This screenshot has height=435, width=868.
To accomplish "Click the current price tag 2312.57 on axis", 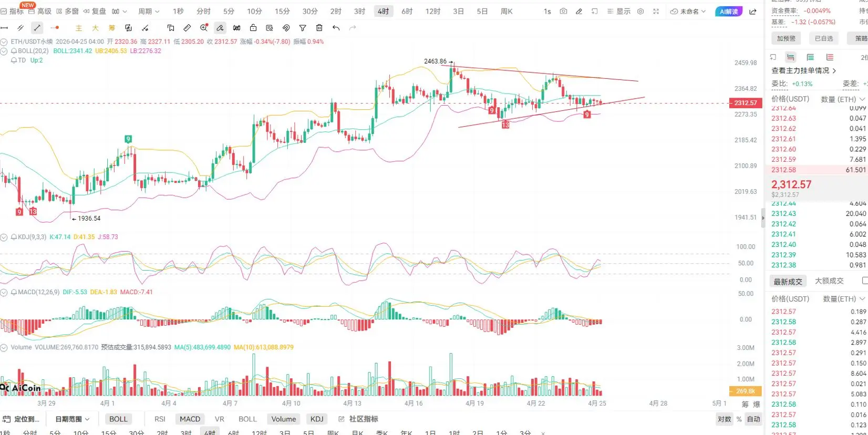I will click(746, 103).
